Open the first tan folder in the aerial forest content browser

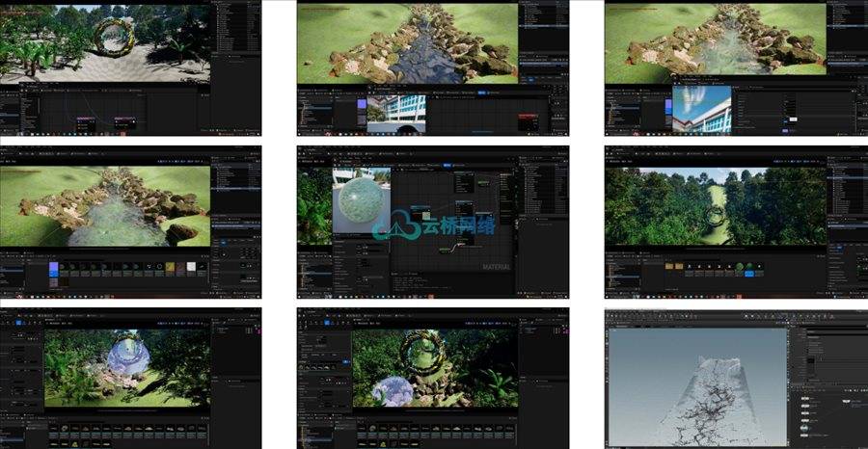pos(669,267)
